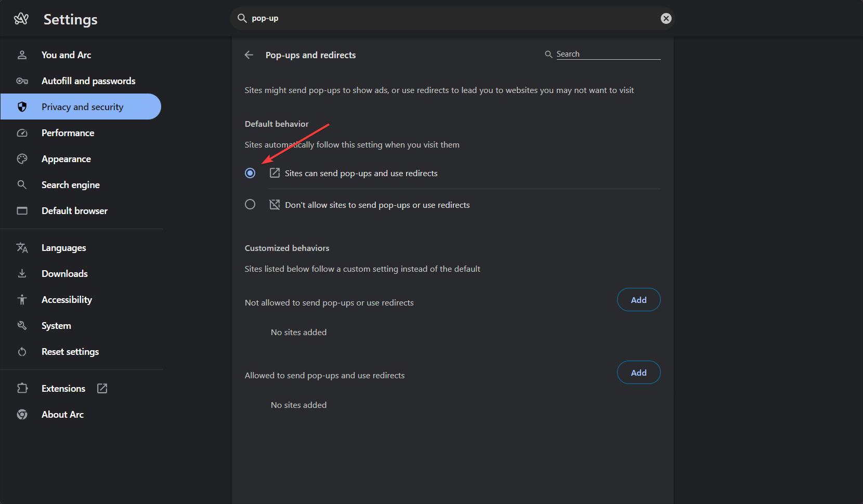Screen dimensions: 863x504
Task: Clear the pop-up search query
Action: (666, 18)
